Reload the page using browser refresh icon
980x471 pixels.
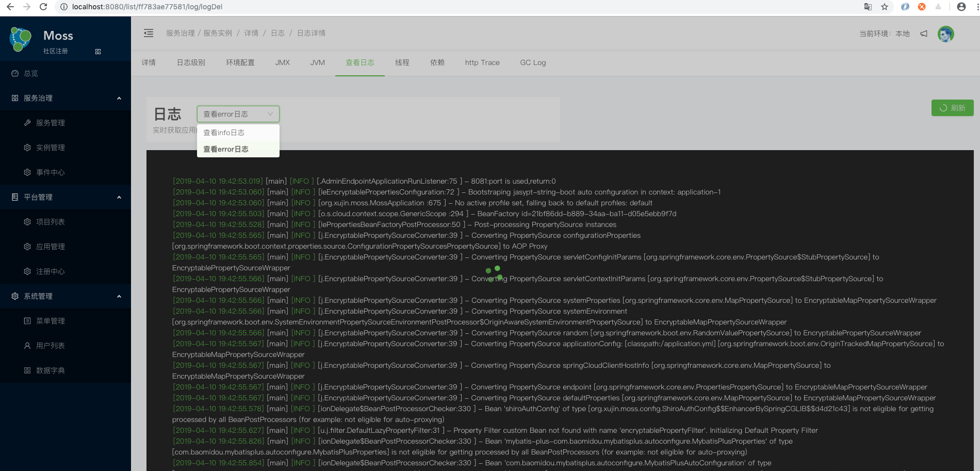(x=43, y=7)
